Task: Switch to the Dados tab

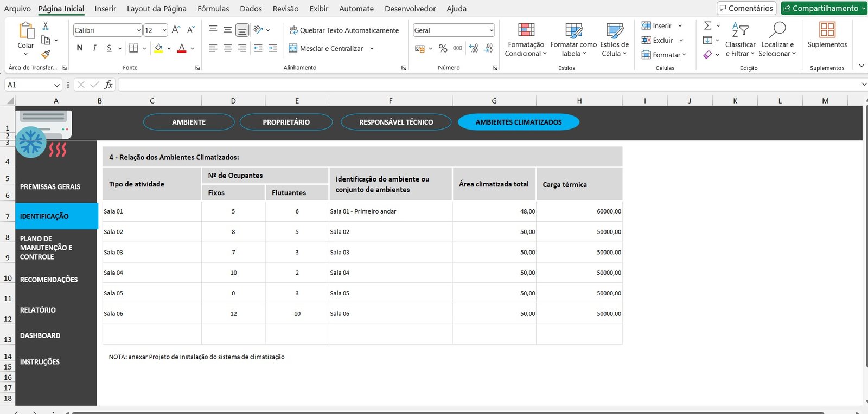Action: 251,9
